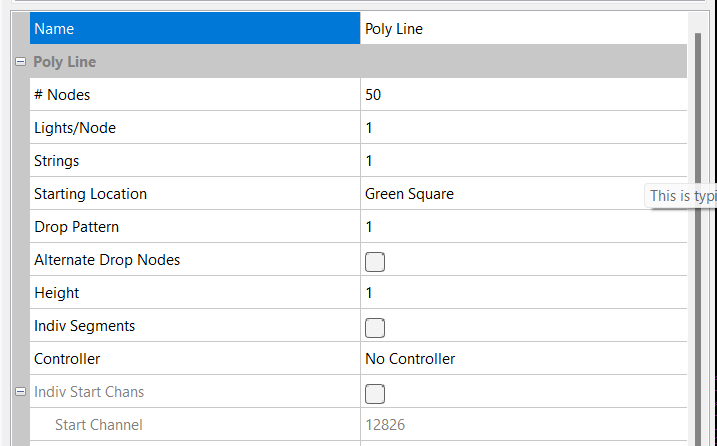
Task: Select the Controller property label
Action: pos(195,359)
